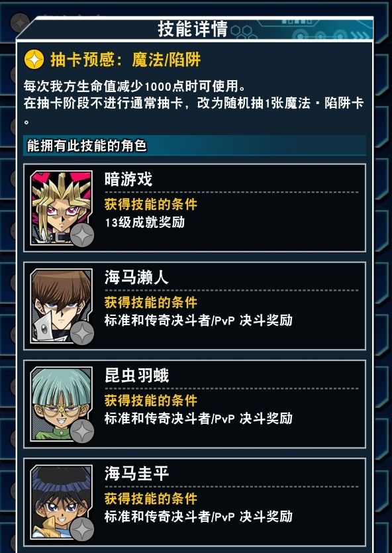Tap gray skill badge on 海马圭平 portrait
The image size is (392, 553).
pos(82,528)
